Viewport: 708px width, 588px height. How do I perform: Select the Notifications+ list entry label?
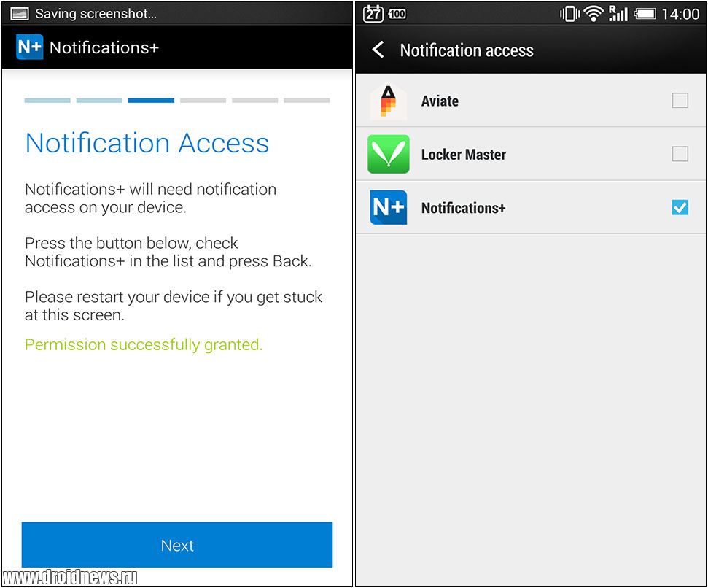(463, 208)
